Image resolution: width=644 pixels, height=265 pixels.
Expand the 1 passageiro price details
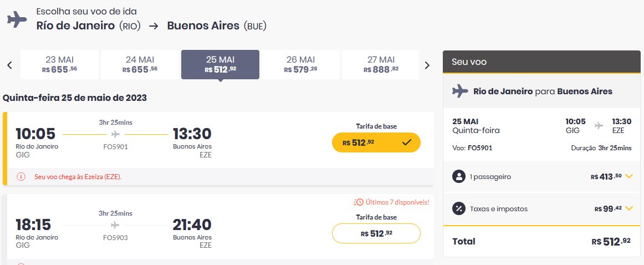click(629, 176)
